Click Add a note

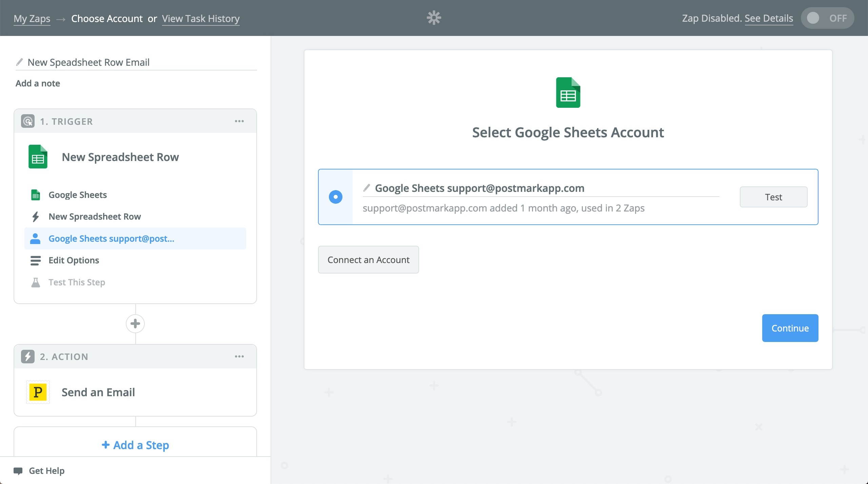(x=38, y=83)
